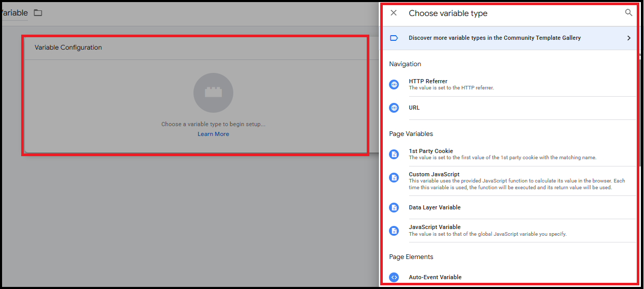Click the URL globe icon

394,108
